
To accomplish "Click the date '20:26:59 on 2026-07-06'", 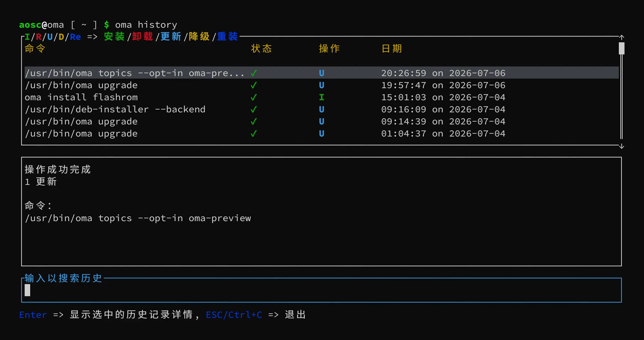I will tap(443, 73).
